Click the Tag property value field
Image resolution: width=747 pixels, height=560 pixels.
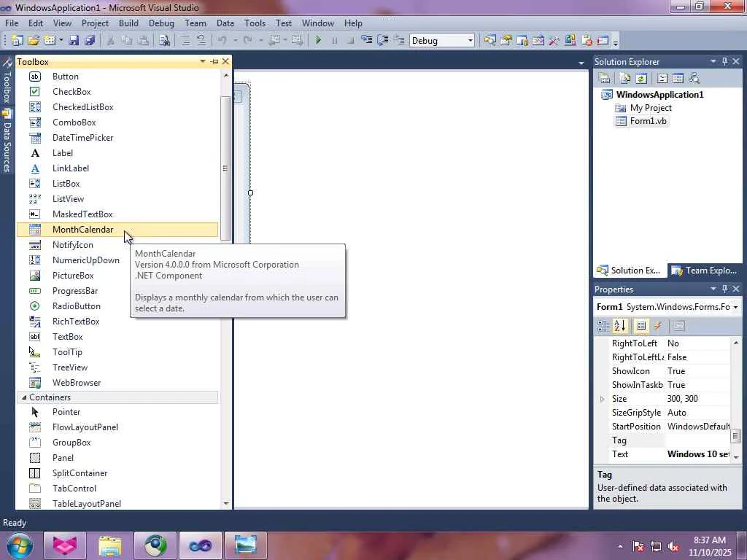(697, 440)
